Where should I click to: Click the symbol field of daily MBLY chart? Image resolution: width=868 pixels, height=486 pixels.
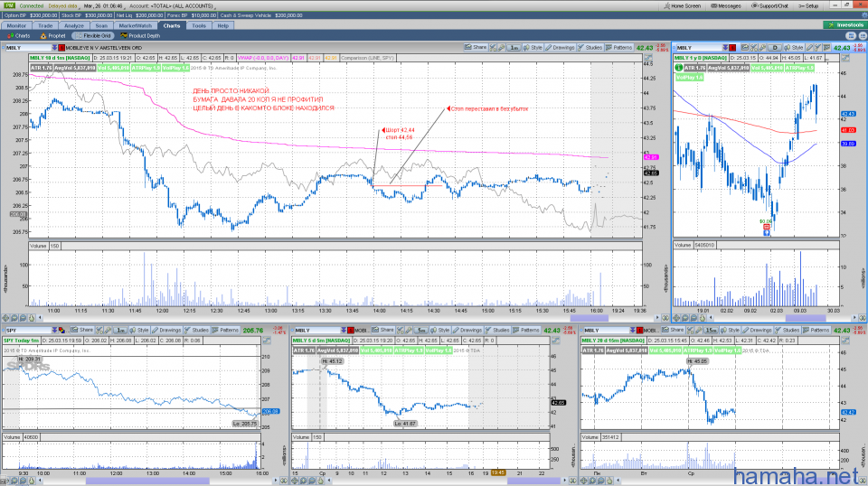pos(697,48)
